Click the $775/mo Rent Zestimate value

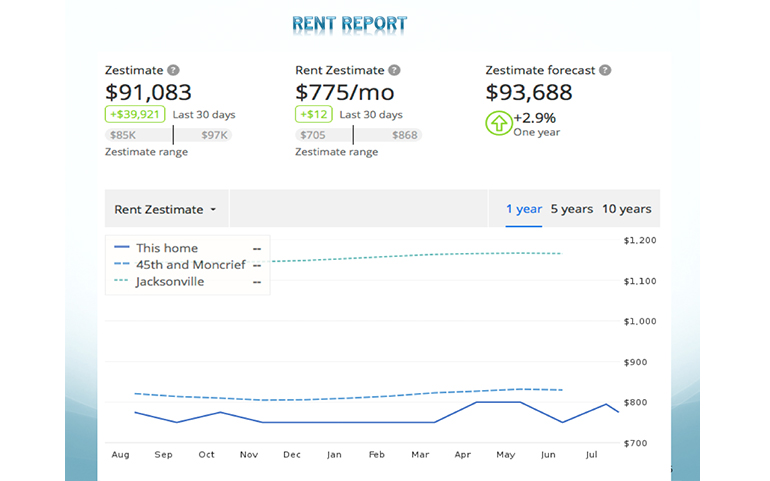[x=345, y=92]
